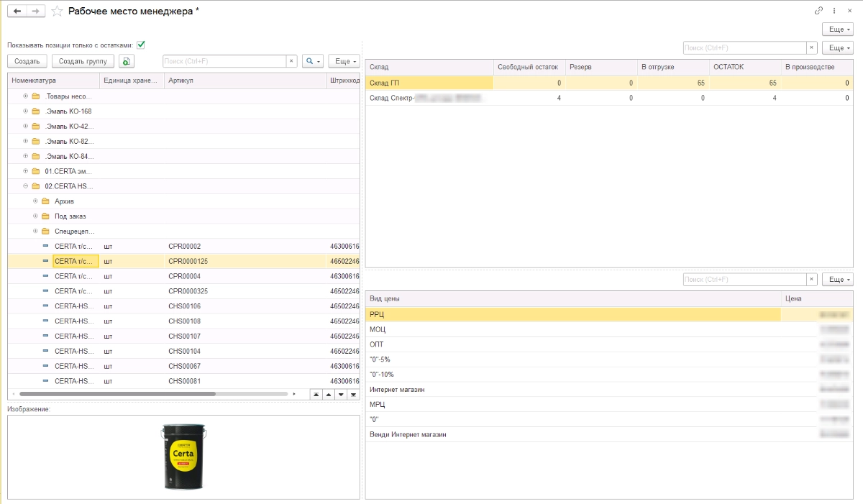This screenshot has height=504, width=863.
Task: Get a link to this form via the chain icon
Action: [x=818, y=12]
